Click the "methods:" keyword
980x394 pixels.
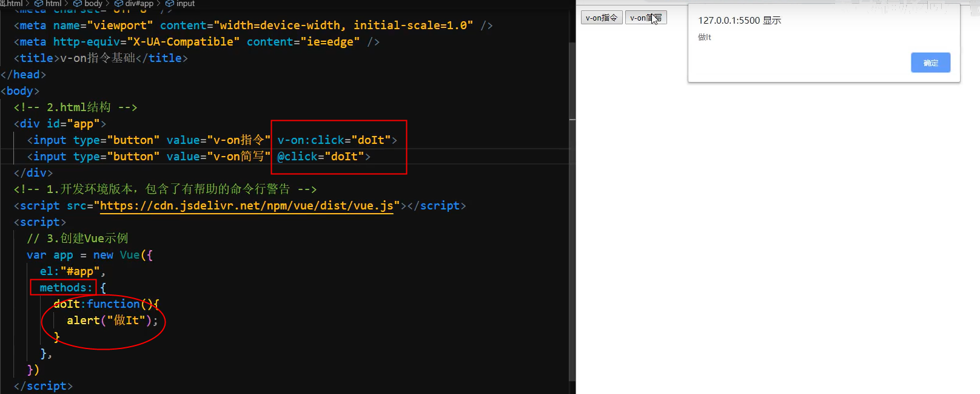[x=66, y=288]
